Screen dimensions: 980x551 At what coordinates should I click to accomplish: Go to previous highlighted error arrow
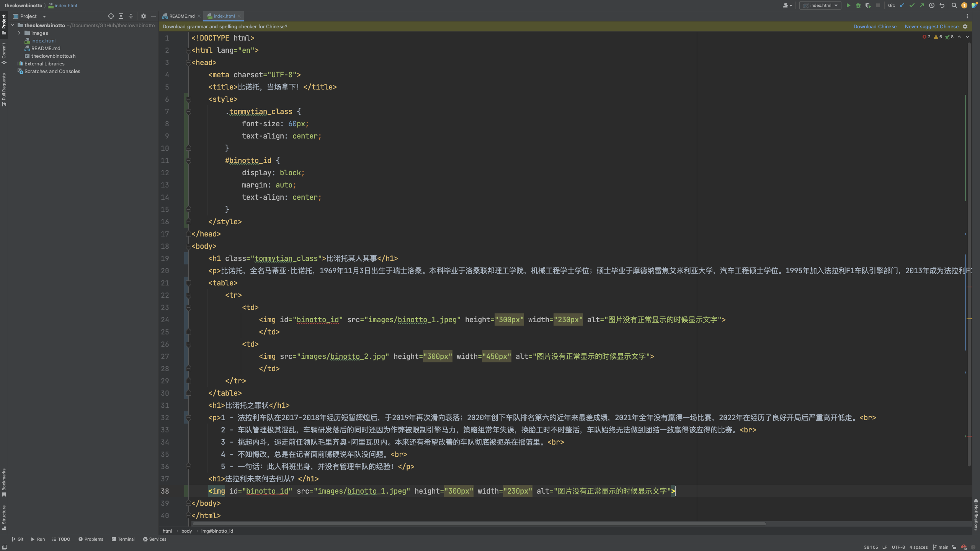[959, 37]
